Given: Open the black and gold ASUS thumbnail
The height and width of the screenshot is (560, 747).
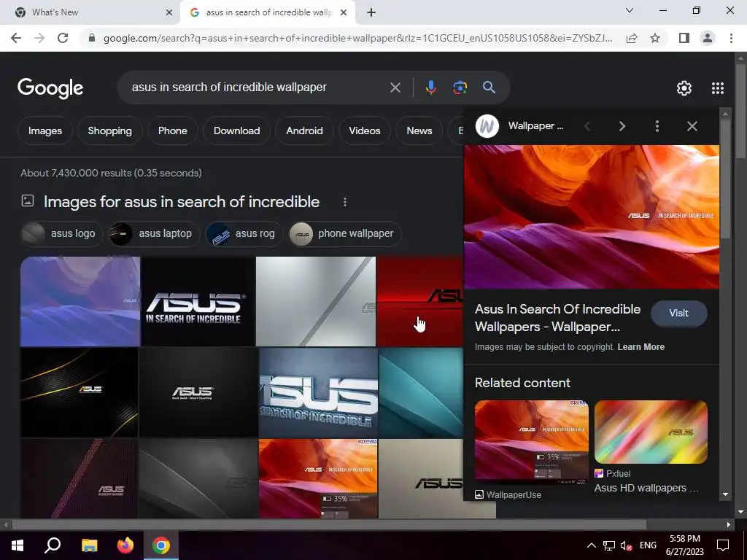Looking at the screenshot, I should click(x=79, y=392).
